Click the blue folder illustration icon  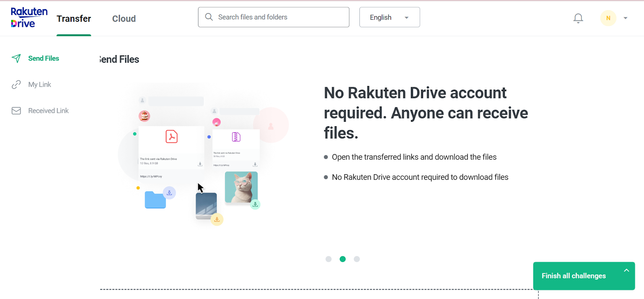[155, 200]
